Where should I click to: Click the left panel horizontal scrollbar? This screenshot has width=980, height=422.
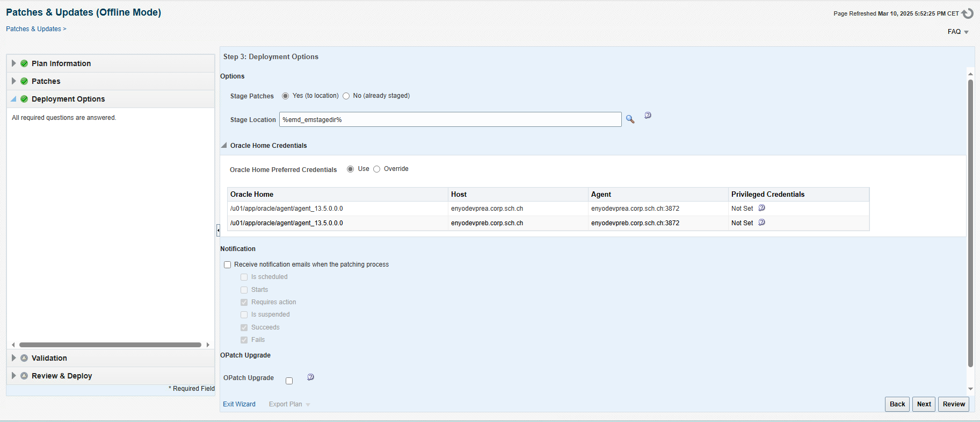click(110, 345)
